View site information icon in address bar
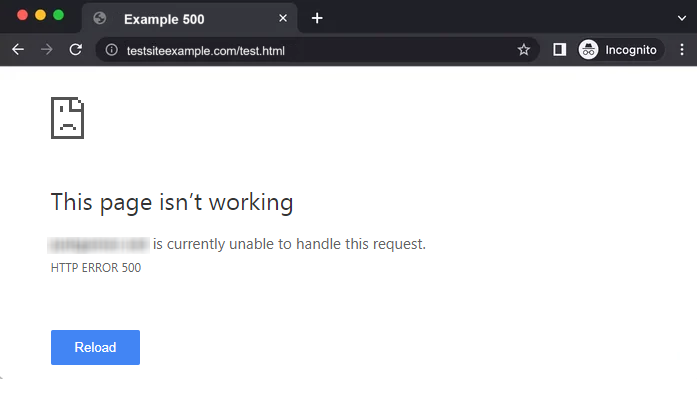The image size is (697, 400). coord(112,50)
